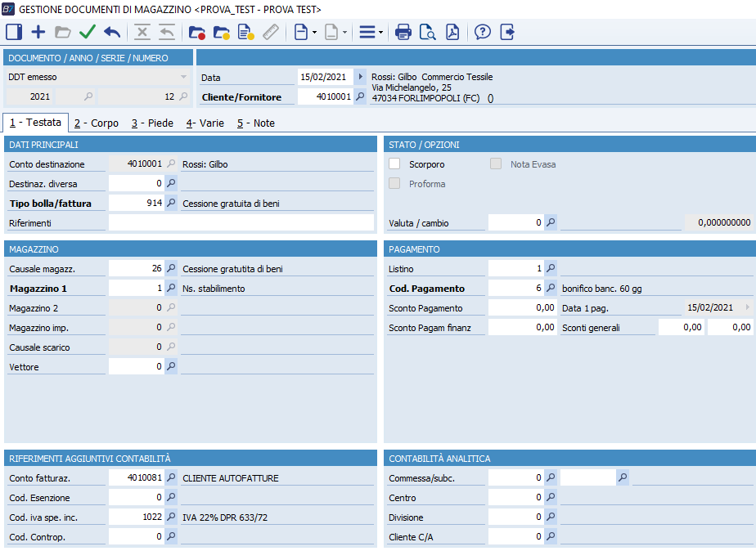Select the 5 - Note tab
This screenshot has height=551, width=756.
(x=255, y=123)
